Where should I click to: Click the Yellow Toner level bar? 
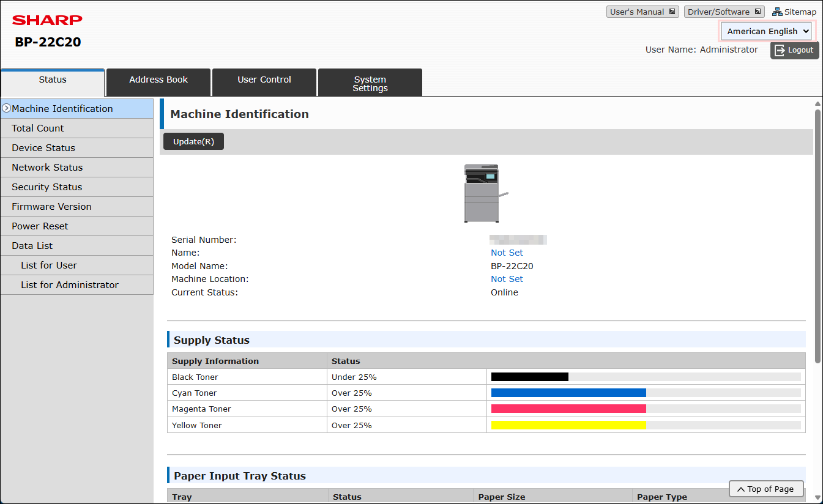[646, 425]
